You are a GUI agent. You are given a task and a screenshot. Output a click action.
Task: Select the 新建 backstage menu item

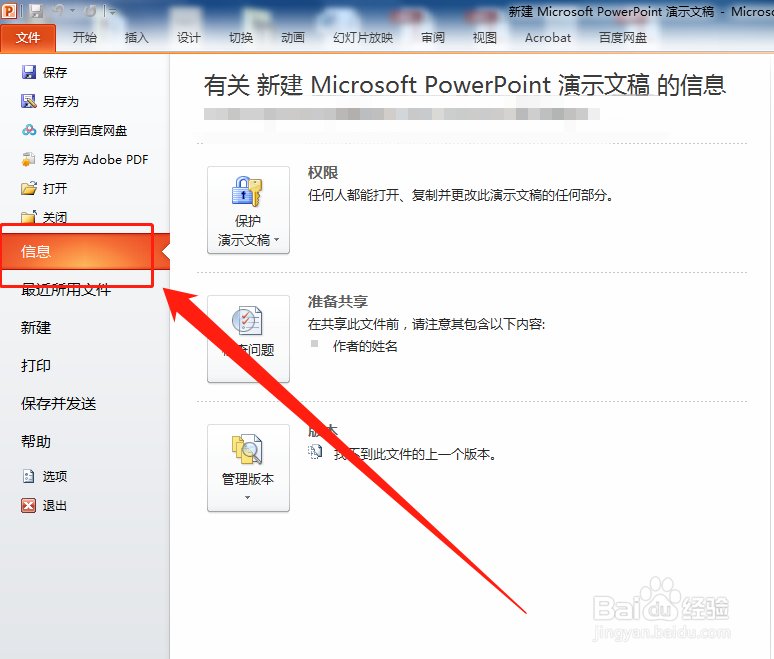point(36,328)
